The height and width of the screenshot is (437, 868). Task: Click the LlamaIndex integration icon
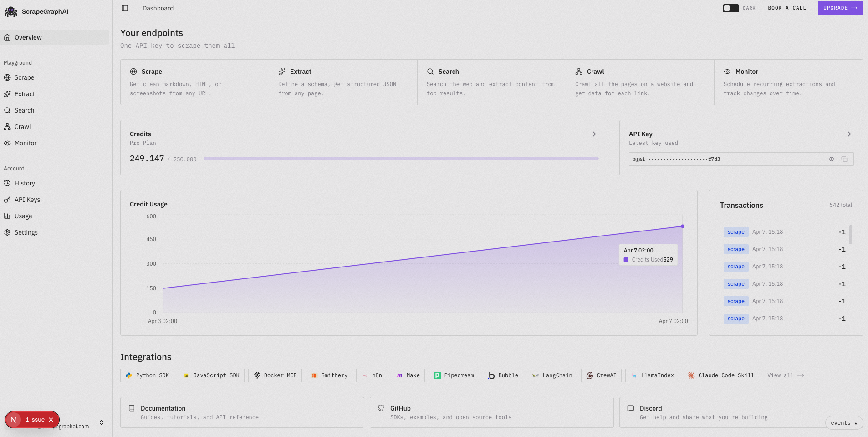click(x=634, y=375)
